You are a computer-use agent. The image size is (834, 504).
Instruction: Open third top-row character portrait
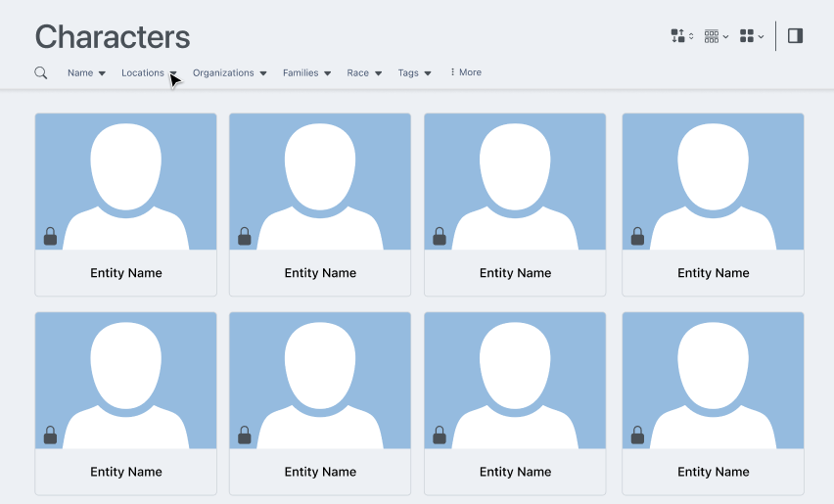515,181
